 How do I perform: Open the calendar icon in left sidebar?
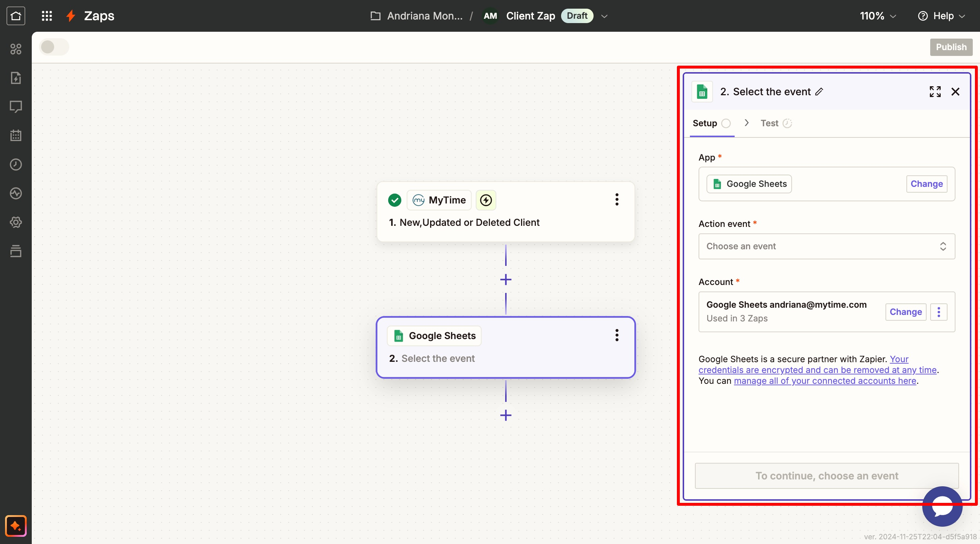pos(16,135)
